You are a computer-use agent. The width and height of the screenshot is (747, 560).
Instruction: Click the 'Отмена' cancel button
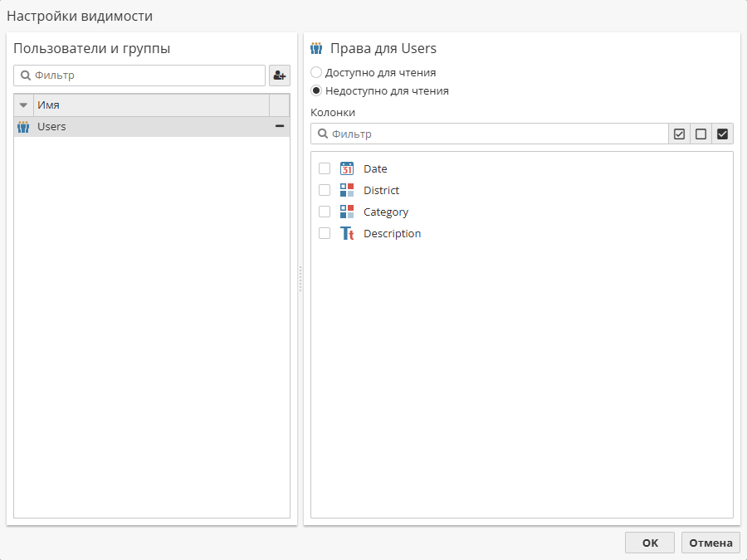(710, 543)
